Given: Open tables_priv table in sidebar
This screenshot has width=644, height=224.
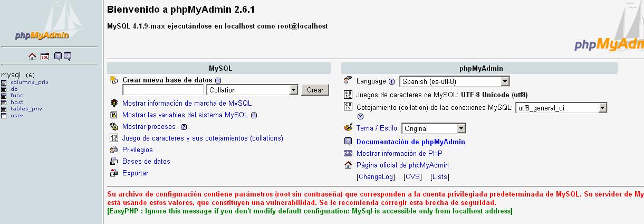Looking at the screenshot, I should point(26,109).
